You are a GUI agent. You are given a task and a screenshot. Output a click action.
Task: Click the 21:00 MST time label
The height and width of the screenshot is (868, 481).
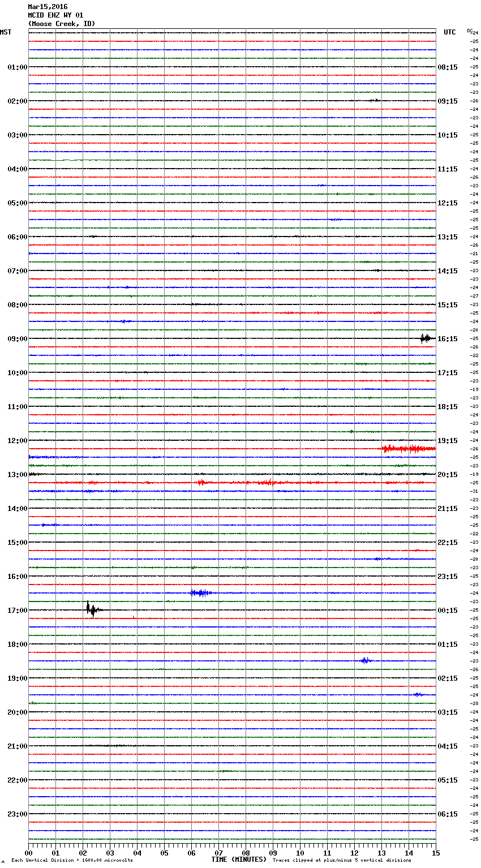pos(18,746)
